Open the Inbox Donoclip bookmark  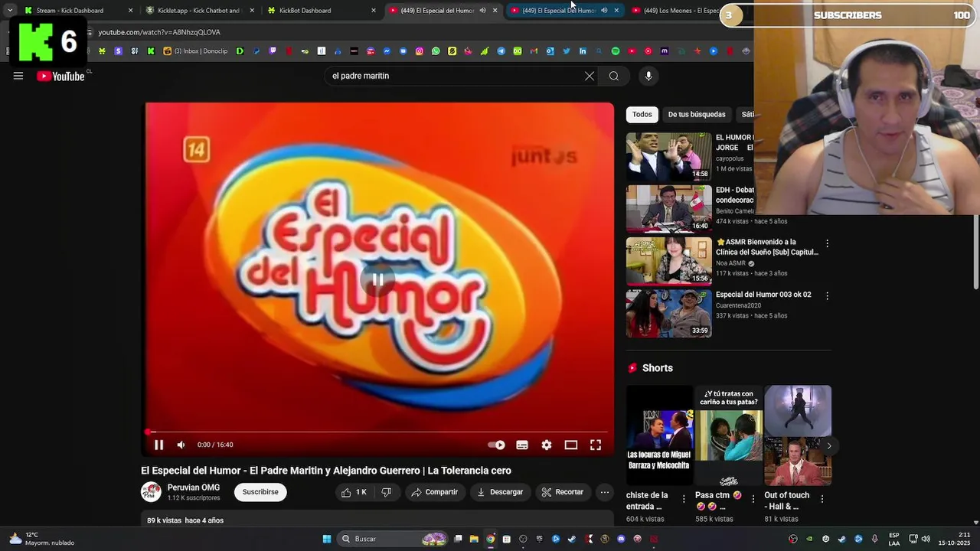click(196, 51)
